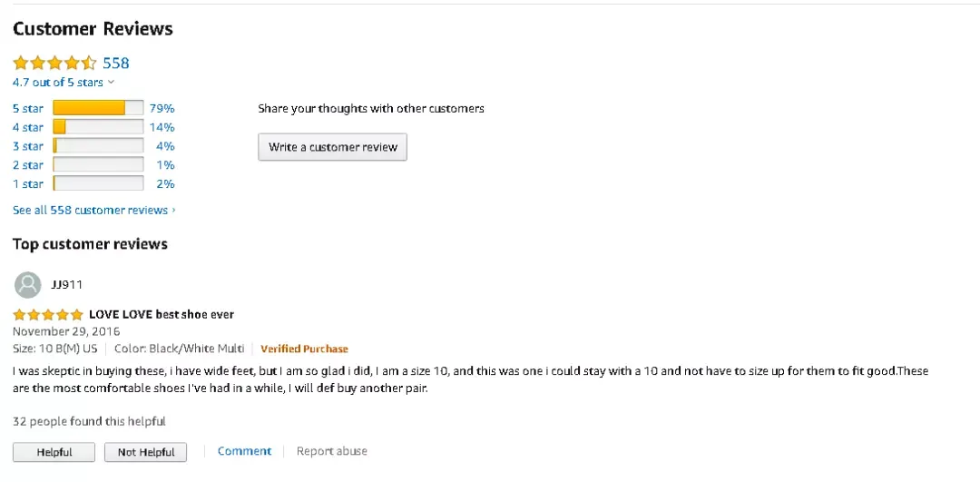Expand the 4.7 out of 5 stars dropdown
This screenshot has height=482, width=980.
[64, 82]
